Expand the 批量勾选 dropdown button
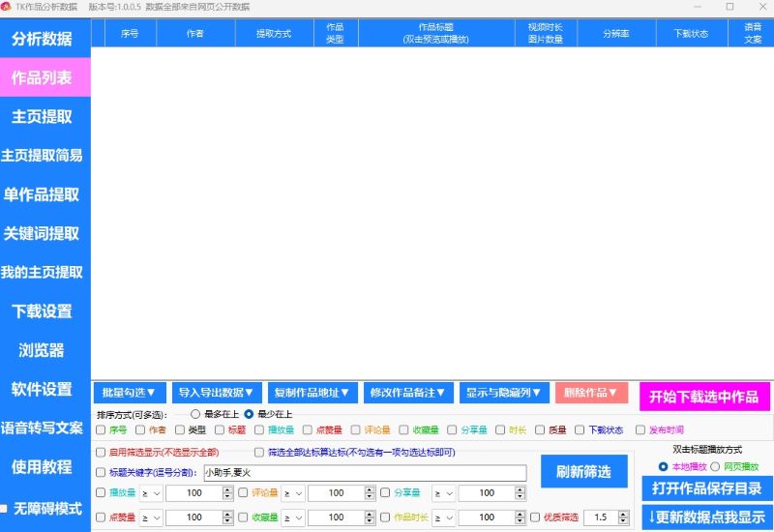The width and height of the screenshot is (774, 532). click(x=130, y=393)
